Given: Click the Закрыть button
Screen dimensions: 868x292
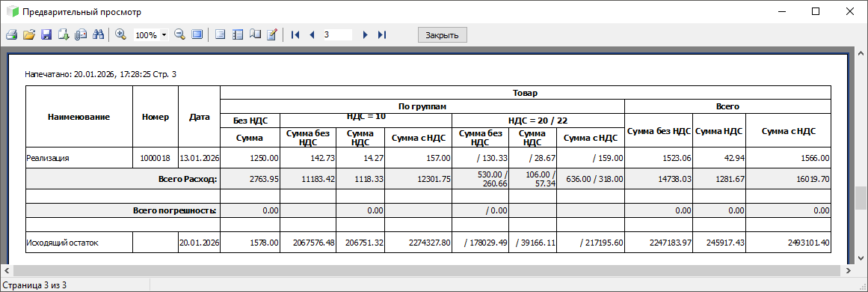Looking at the screenshot, I should click(x=443, y=35).
